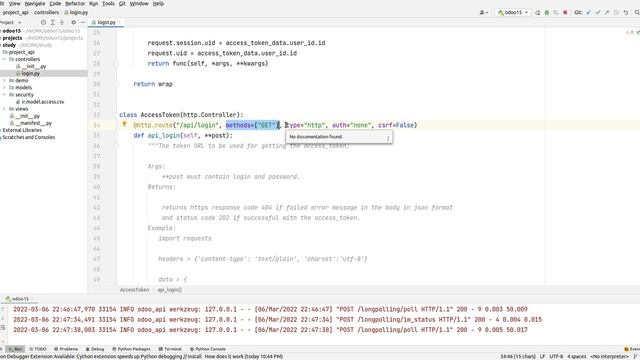Collapse the controllers folder
The image size is (640, 360).
pos(4,59)
